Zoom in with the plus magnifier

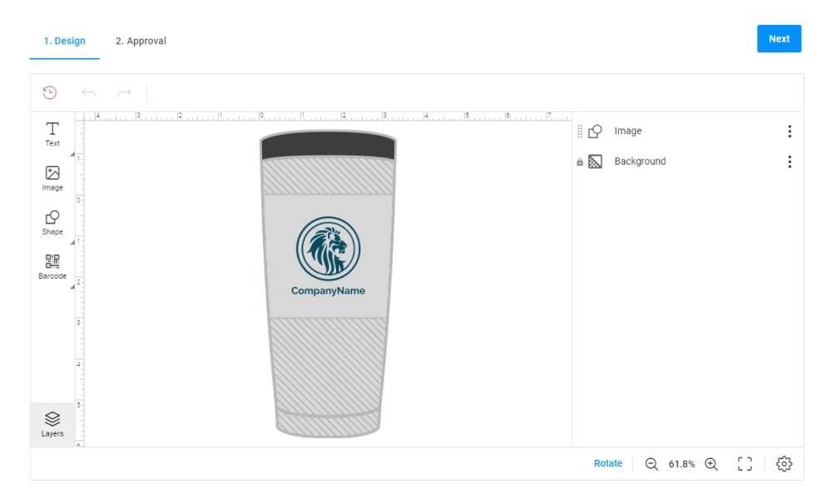pyautogui.click(x=711, y=464)
